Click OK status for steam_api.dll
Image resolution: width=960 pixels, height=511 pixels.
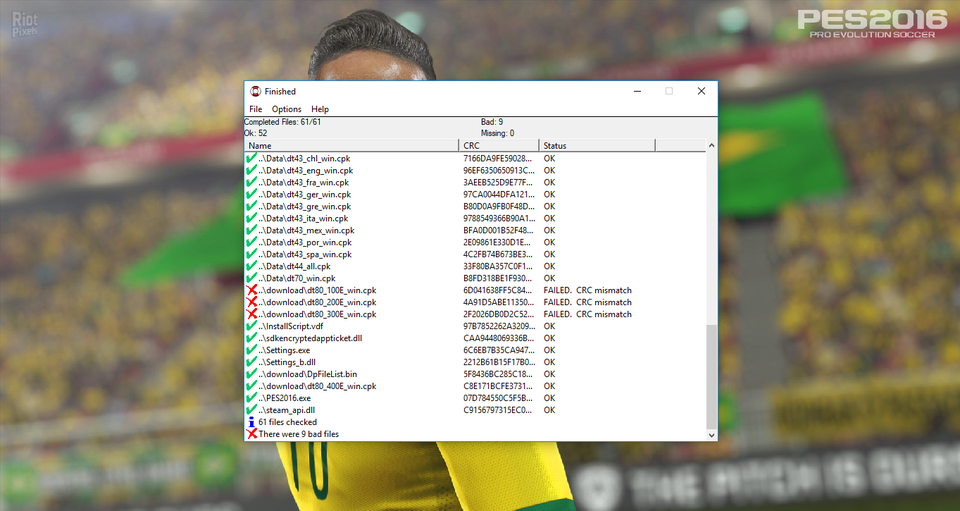549,410
